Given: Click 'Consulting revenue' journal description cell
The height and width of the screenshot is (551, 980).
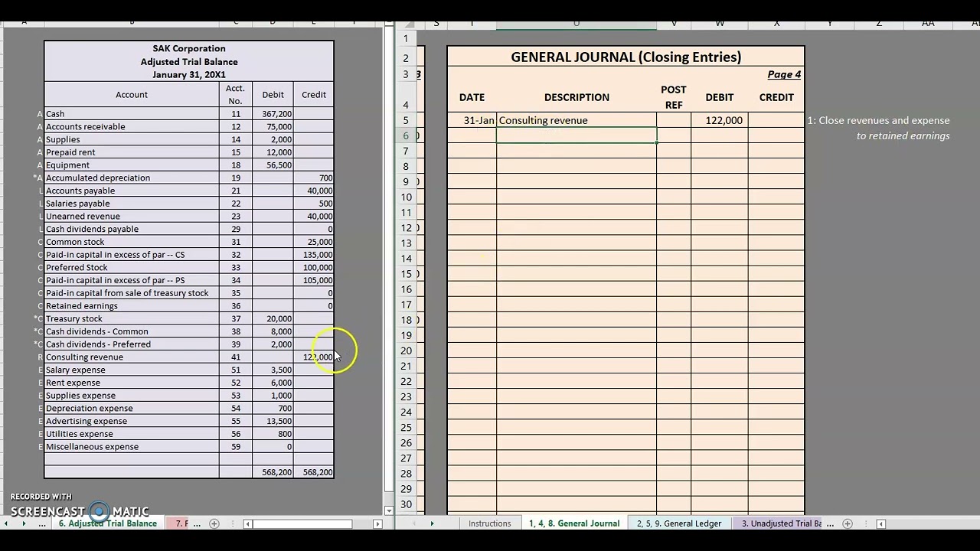Looking at the screenshot, I should (577, 120).
